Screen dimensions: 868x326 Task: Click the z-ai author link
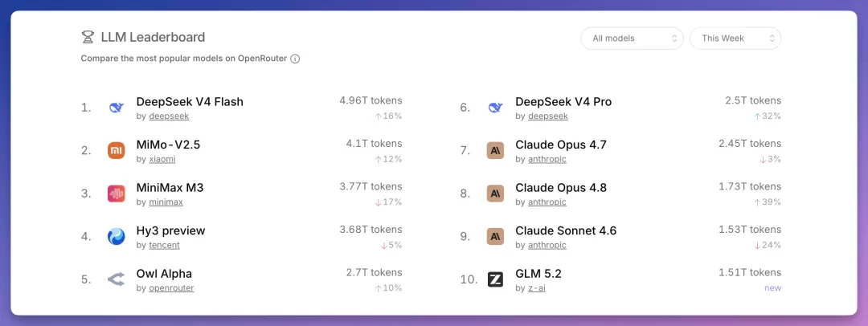pyautogui.click(x=536, y=288)
